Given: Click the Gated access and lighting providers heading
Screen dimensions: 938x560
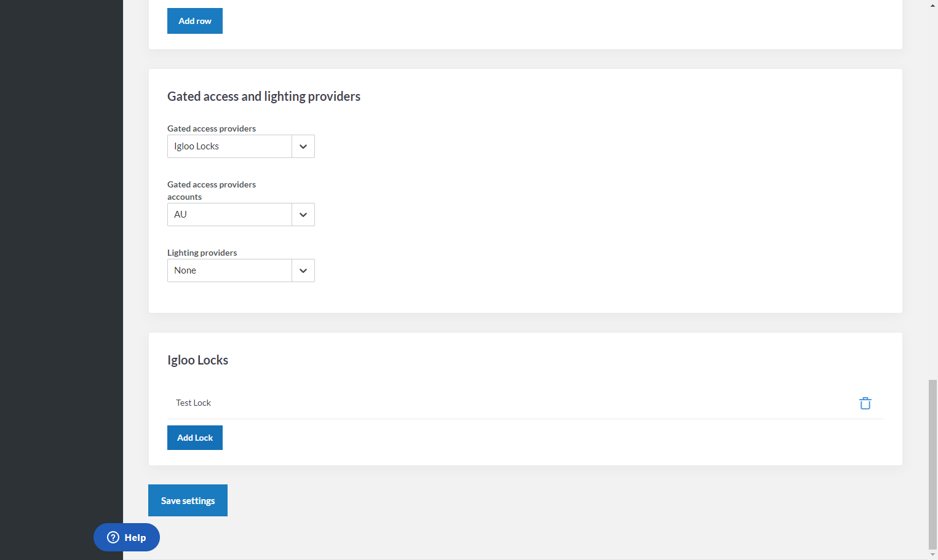Looking at the screenshot, I should 264,97.
